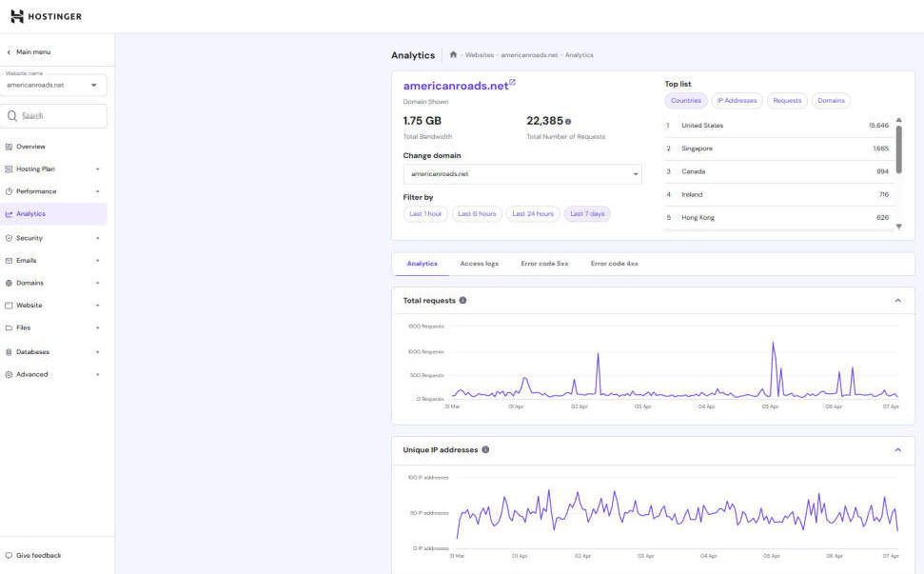Click the Search input field
Screen dimensions: 924x574
[x=53, y=116]
